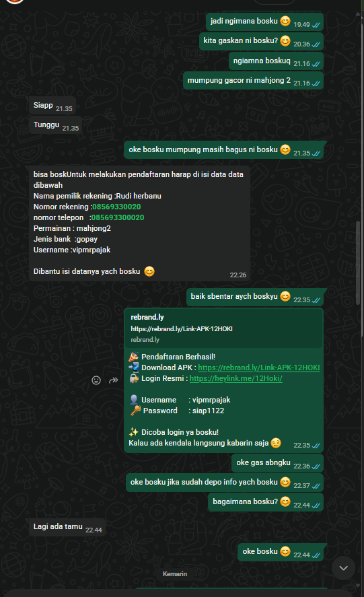Open the Download APK rebrand.ly link
The height and width of the screenshot is (597, 364).
(x=259, y=367)
